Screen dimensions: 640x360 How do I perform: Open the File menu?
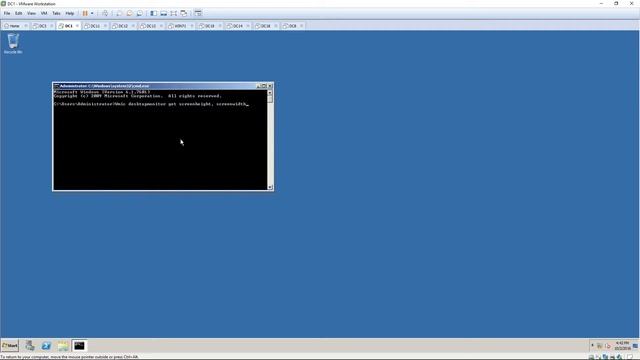[x=7, y=13]
